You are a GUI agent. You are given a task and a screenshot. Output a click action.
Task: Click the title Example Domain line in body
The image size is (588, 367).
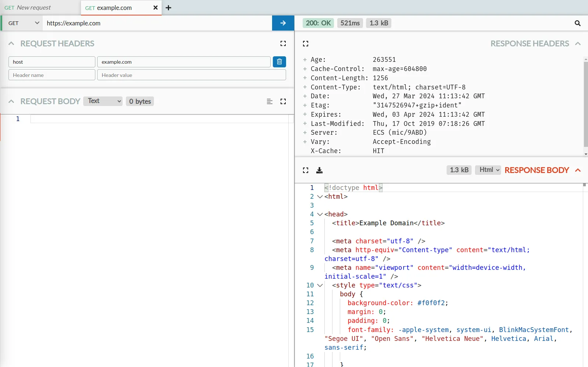click(x=388, y=223)
